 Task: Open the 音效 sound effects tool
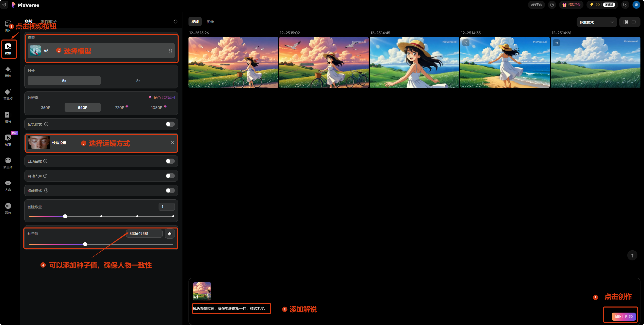[x=8, y=208]
